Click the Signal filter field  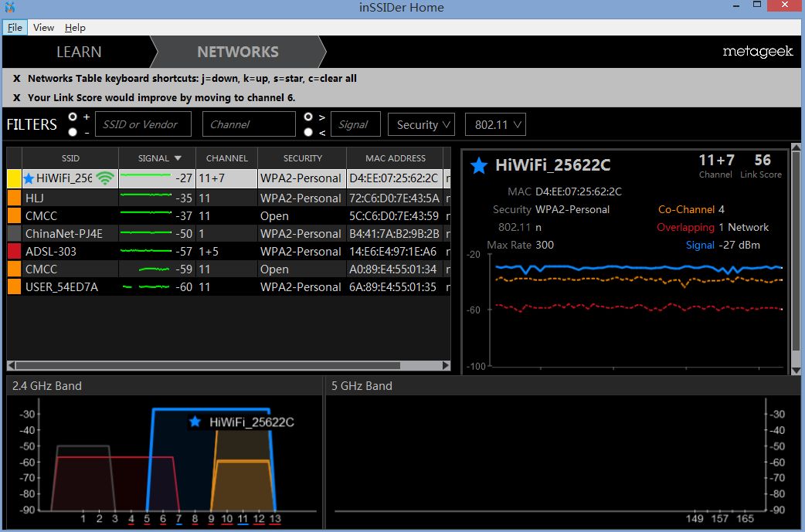point(356,124)
